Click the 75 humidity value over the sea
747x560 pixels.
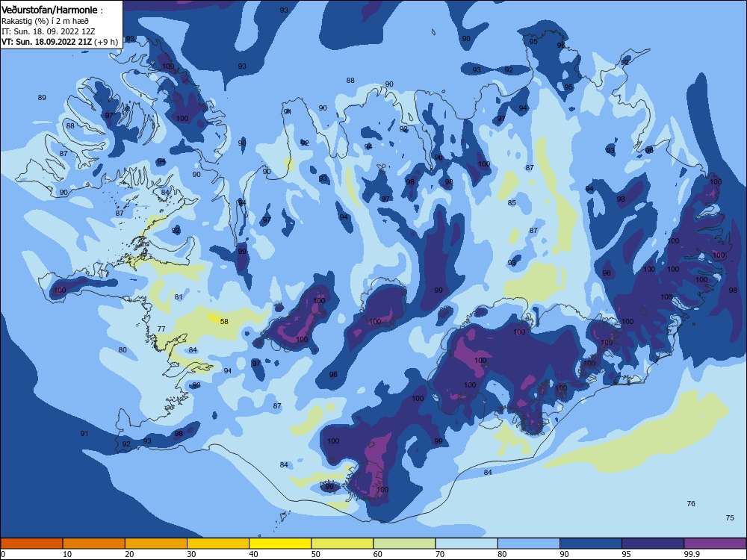[730, 517]
